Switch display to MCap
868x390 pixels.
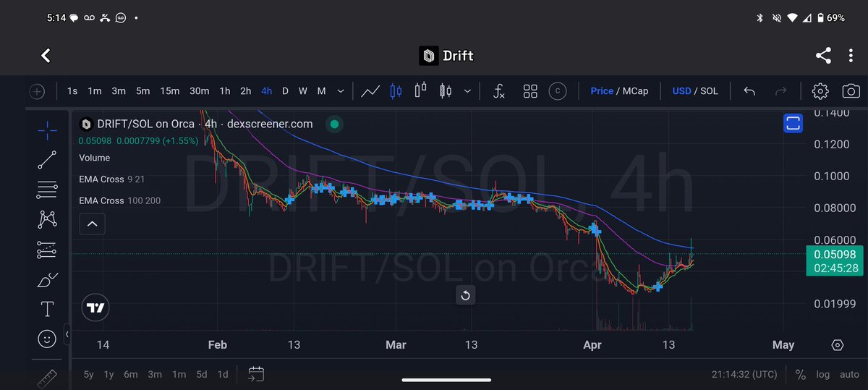click(x=634, y=91)
